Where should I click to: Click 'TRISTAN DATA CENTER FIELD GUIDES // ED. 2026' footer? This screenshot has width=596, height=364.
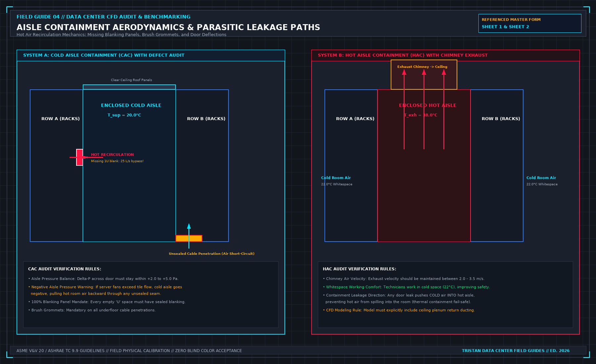pyautogui.click(x=516, y=351)
